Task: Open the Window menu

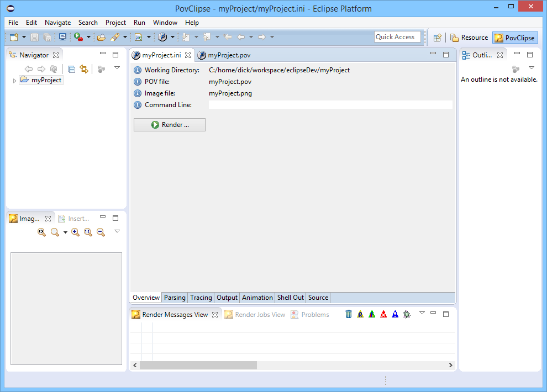Action: [x=165, y=22]
